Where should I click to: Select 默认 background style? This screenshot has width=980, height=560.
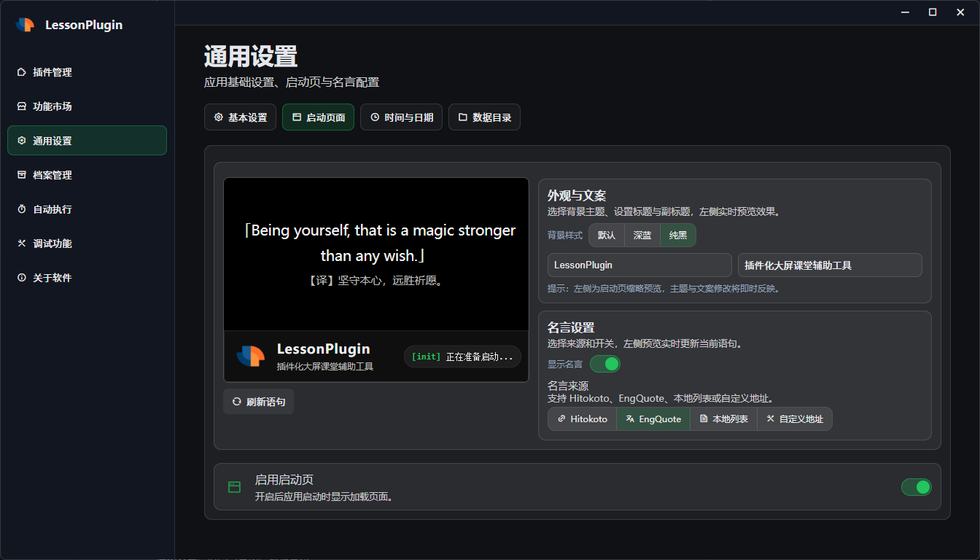tap(606, 236)
